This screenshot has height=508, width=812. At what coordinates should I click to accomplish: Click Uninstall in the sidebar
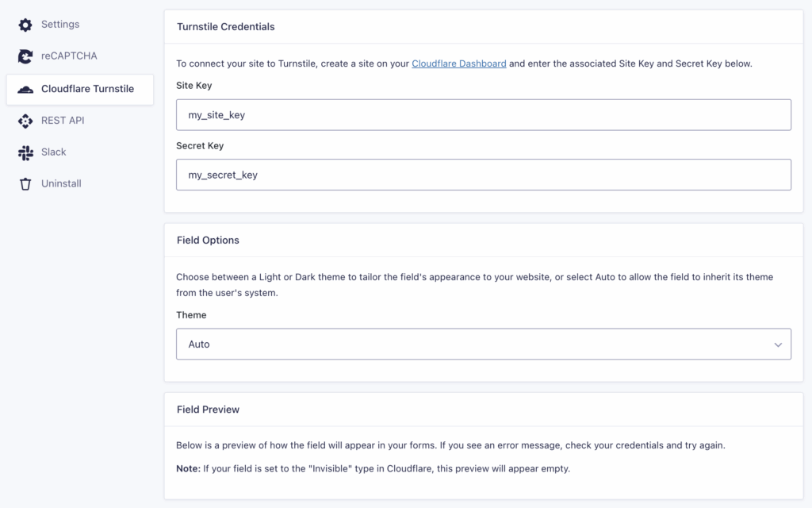[x=62, y=183]
